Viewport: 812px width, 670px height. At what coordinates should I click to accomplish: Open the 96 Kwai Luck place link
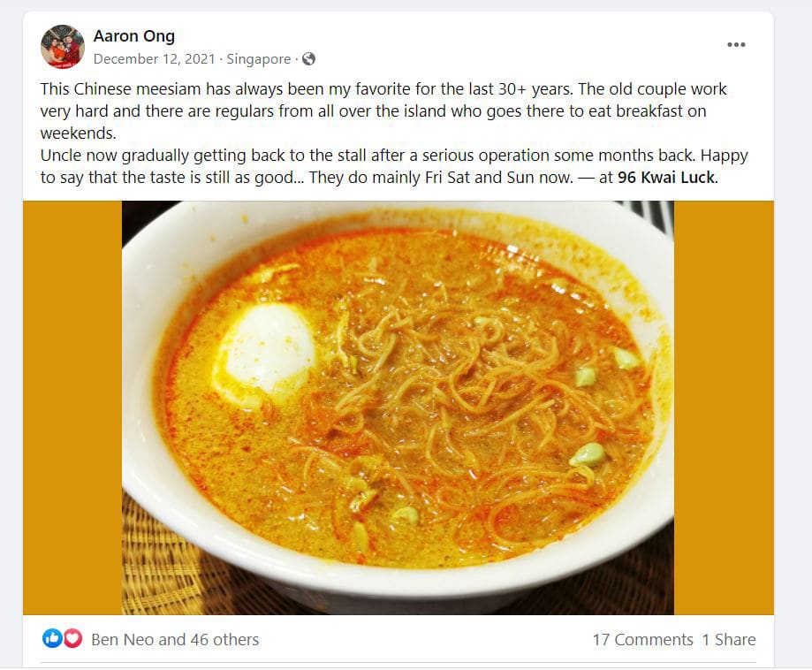pyautogui.click(x=666, y=177)
